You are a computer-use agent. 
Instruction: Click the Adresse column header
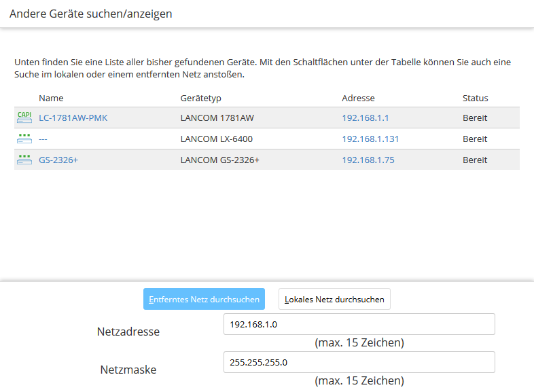tap(358, 98)
